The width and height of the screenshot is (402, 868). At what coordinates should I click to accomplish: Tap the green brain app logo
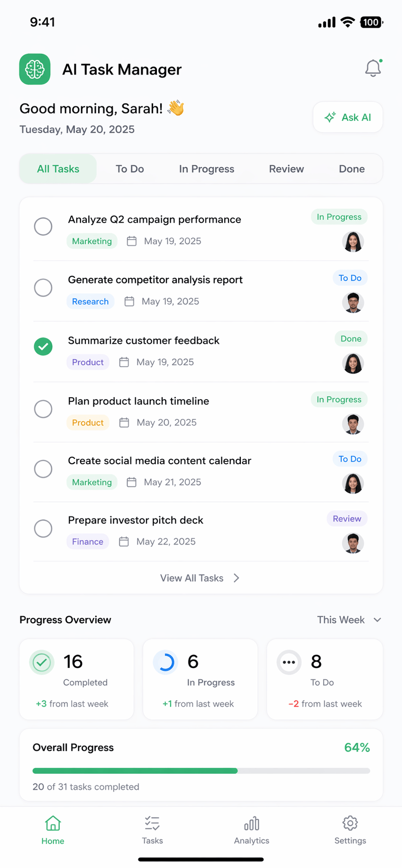[x=35, y=69]
